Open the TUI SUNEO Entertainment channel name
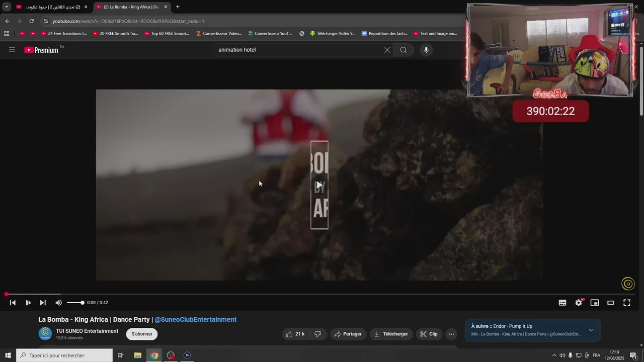 pyautogui.click(x=87, y=331)
